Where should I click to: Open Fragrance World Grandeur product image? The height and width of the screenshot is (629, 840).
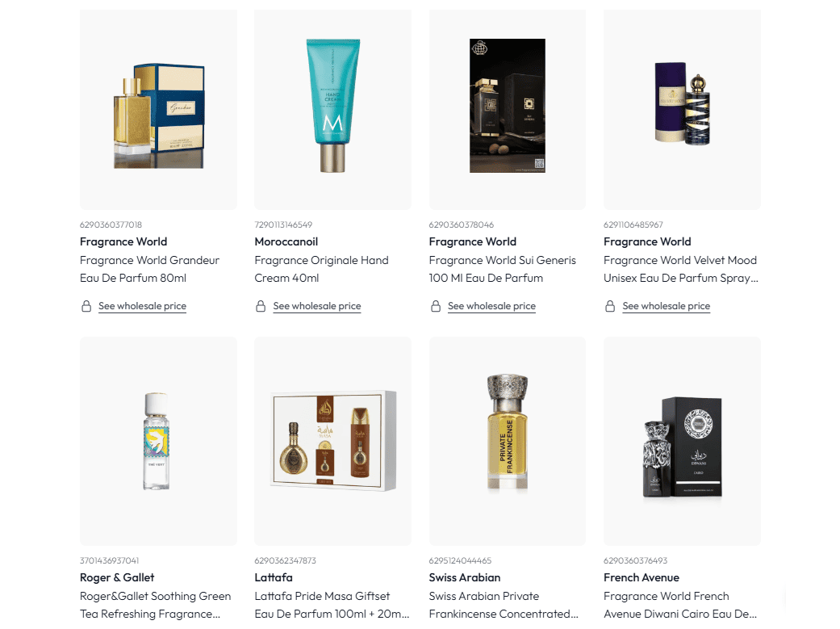pyautogui.click(x=159, y=109)
